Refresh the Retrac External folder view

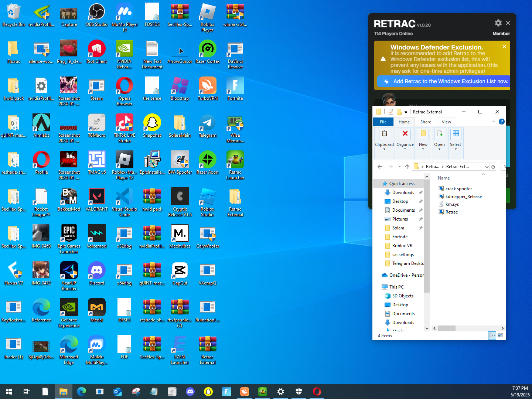493,167
